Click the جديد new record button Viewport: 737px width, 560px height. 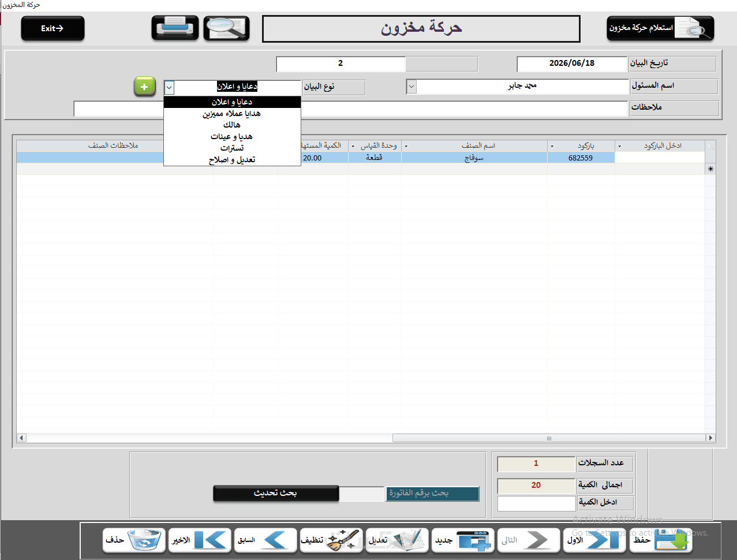463,540
